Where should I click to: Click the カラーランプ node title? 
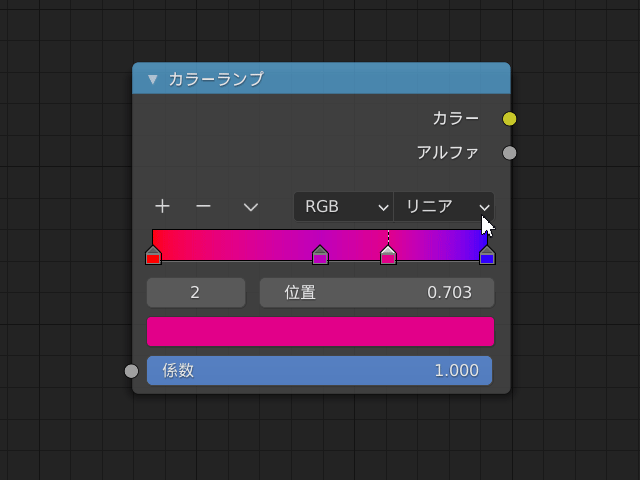[x=216, y=79]
